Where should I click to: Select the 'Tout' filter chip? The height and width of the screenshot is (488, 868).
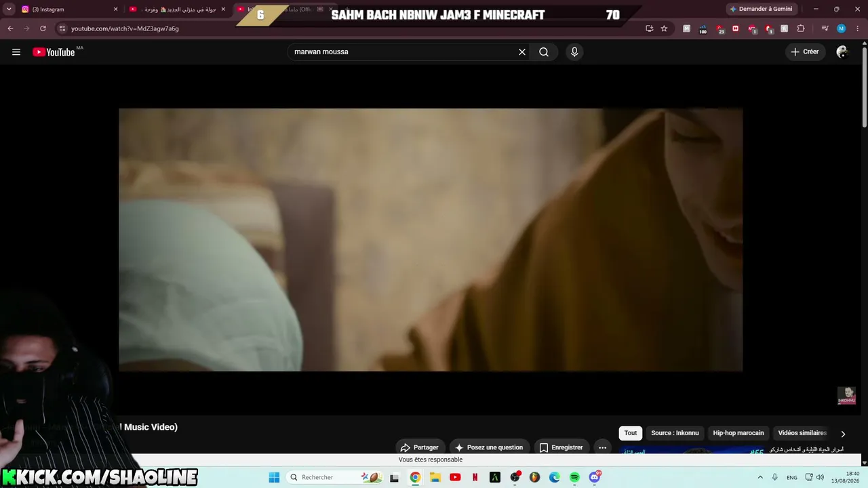click(631, 433)
